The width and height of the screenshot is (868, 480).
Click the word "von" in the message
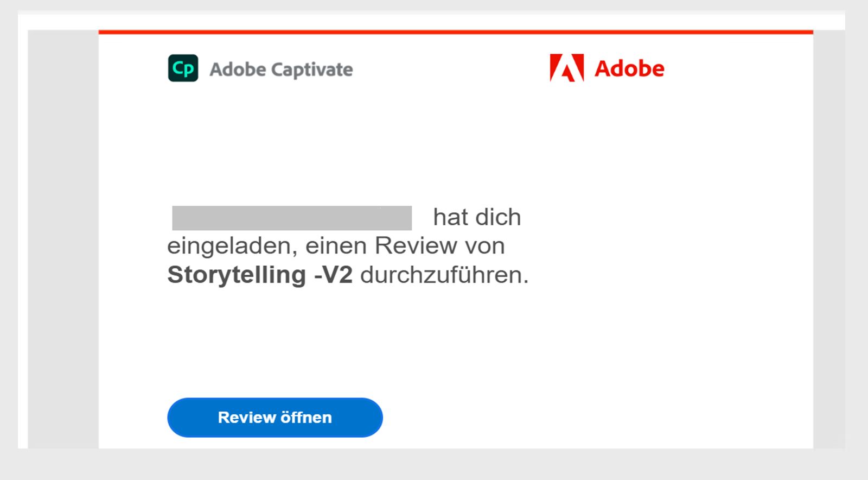click(x=484, y=246)
